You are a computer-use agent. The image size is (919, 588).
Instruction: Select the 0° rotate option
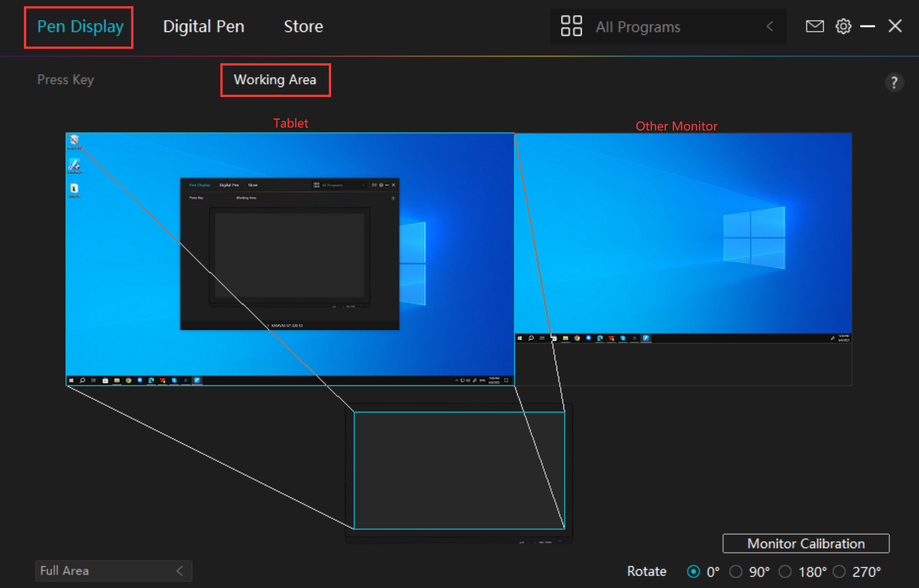coord(693,572)
